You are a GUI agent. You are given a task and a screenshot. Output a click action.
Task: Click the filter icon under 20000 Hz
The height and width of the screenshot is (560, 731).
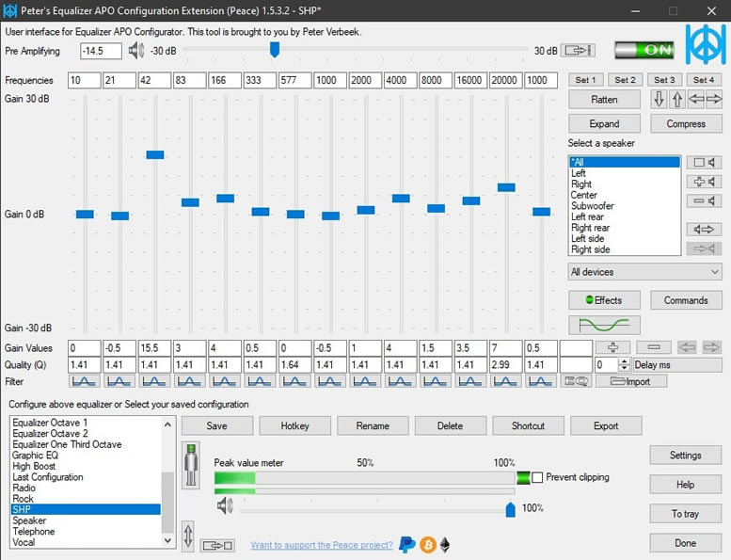click(505, 381)
